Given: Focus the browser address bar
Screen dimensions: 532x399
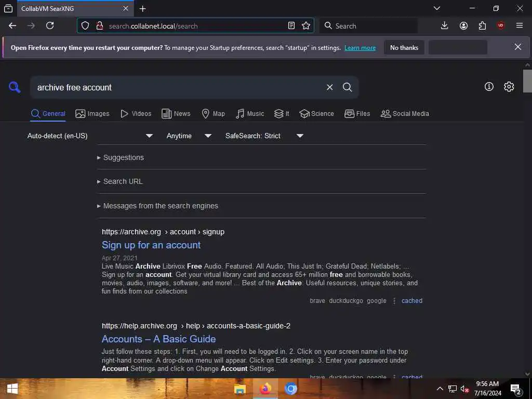Looking at the screenshot, I should pos(195,26).
